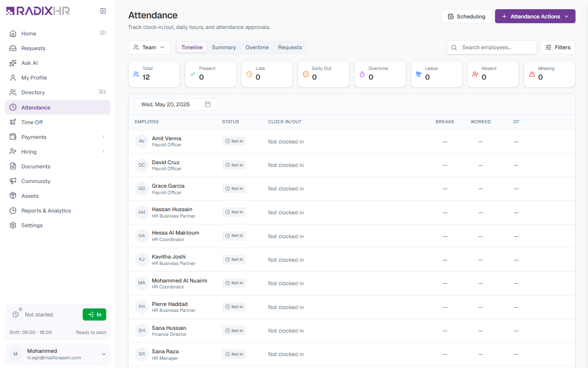Click 'Not clocked in' for Pierre Haddad

click(x=286, y=307)
